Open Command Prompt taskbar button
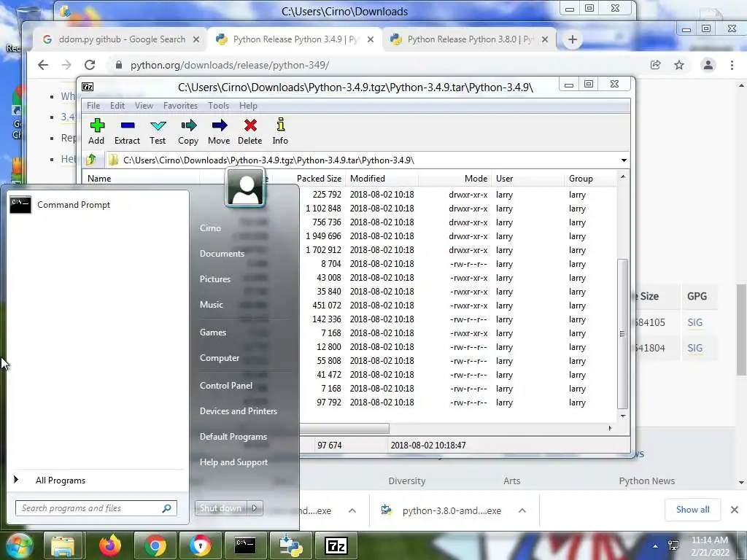747x560 pixels. tap(245, 545)
